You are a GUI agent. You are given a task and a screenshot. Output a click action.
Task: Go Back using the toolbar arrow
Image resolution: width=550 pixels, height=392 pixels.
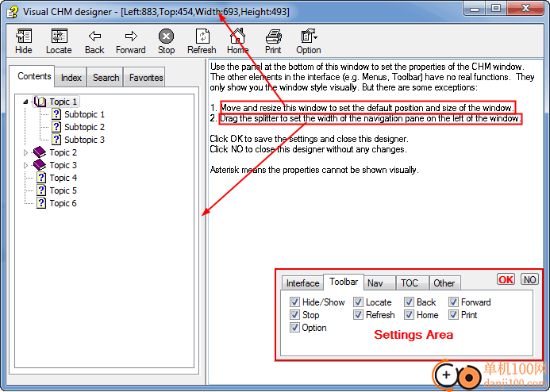click(x=94, y=37)
